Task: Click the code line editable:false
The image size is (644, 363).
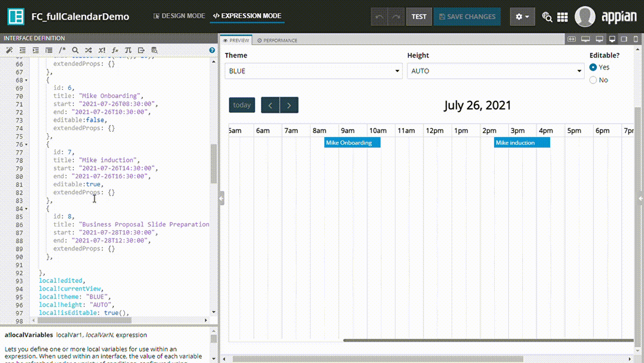Action: 80,120
